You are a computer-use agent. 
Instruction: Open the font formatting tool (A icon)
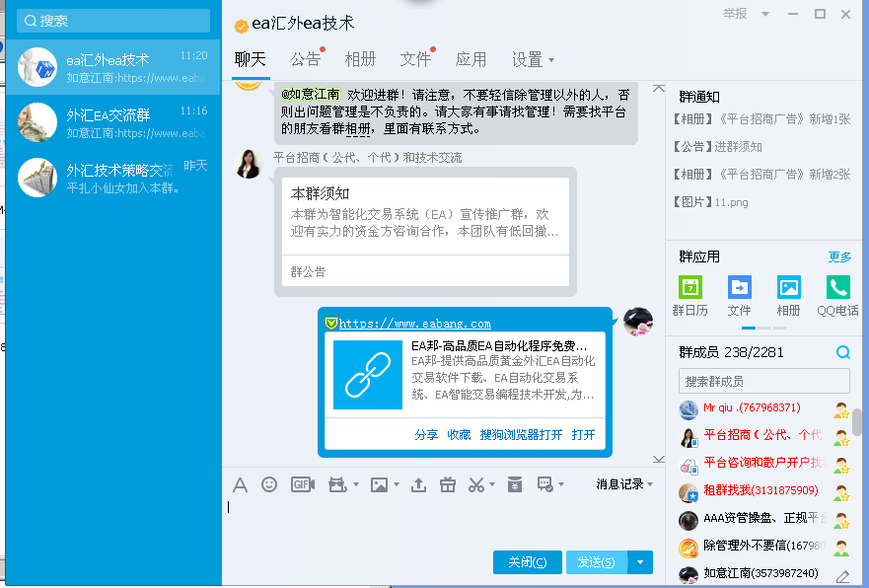pos(240,485)
